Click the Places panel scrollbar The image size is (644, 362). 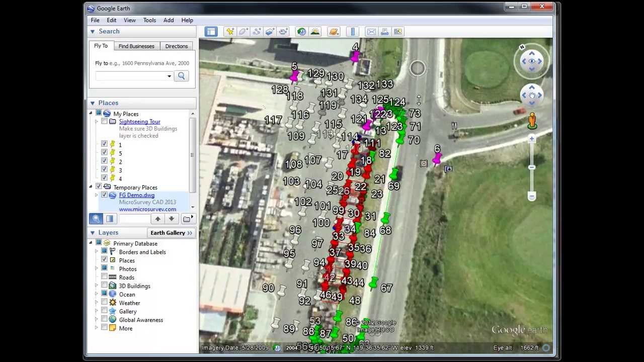tap(192, 155)
